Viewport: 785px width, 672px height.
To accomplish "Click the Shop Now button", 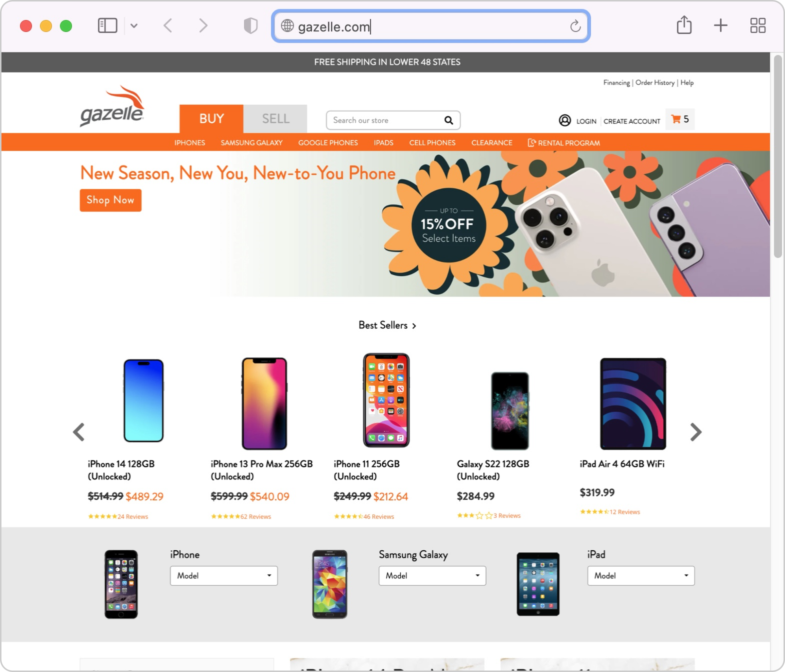I will [109, 199].
